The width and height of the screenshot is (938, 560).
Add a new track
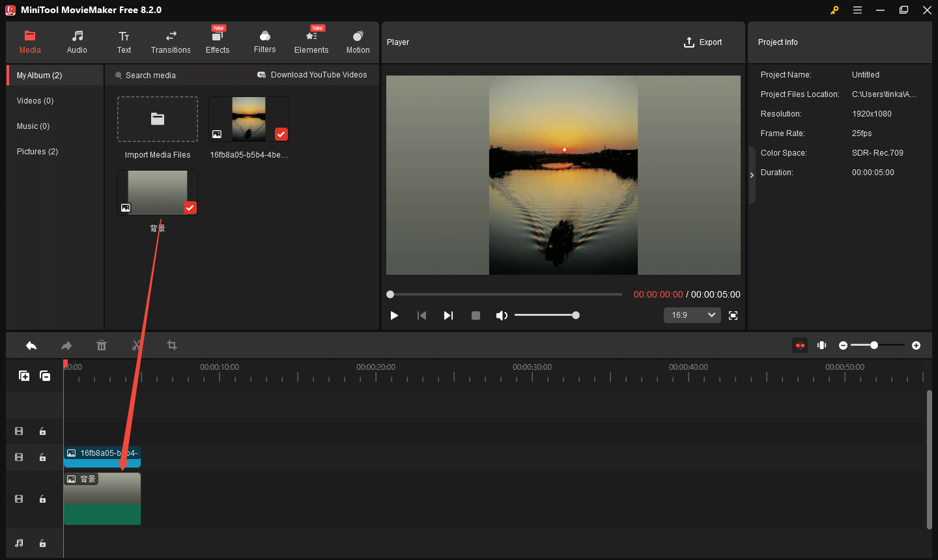pyautogui.click(x=24, y=376)
